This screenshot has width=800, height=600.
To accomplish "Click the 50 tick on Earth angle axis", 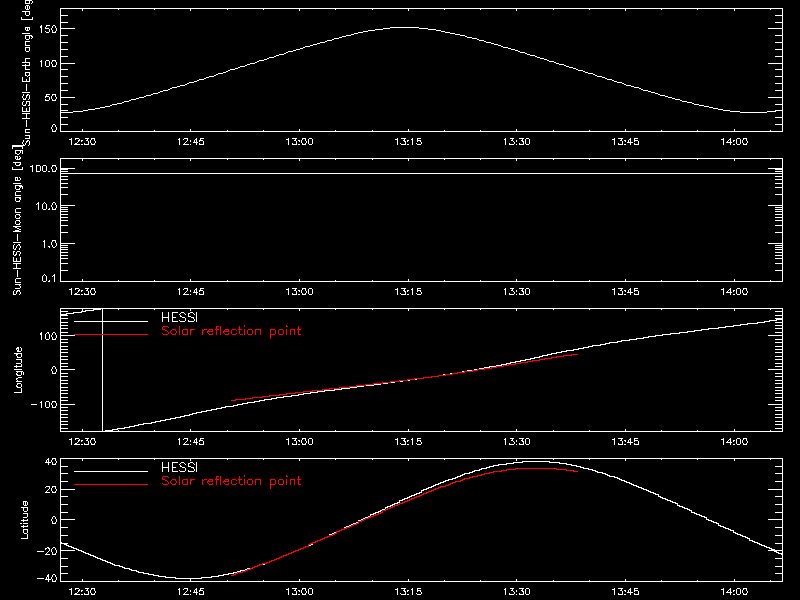I will (51, 97).
